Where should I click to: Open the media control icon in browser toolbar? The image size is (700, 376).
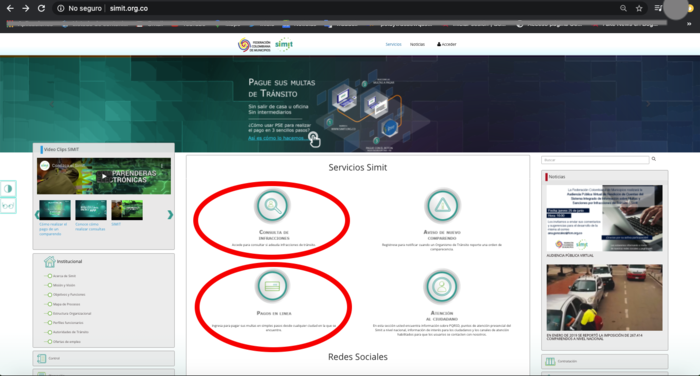click(x=658, y=8)
